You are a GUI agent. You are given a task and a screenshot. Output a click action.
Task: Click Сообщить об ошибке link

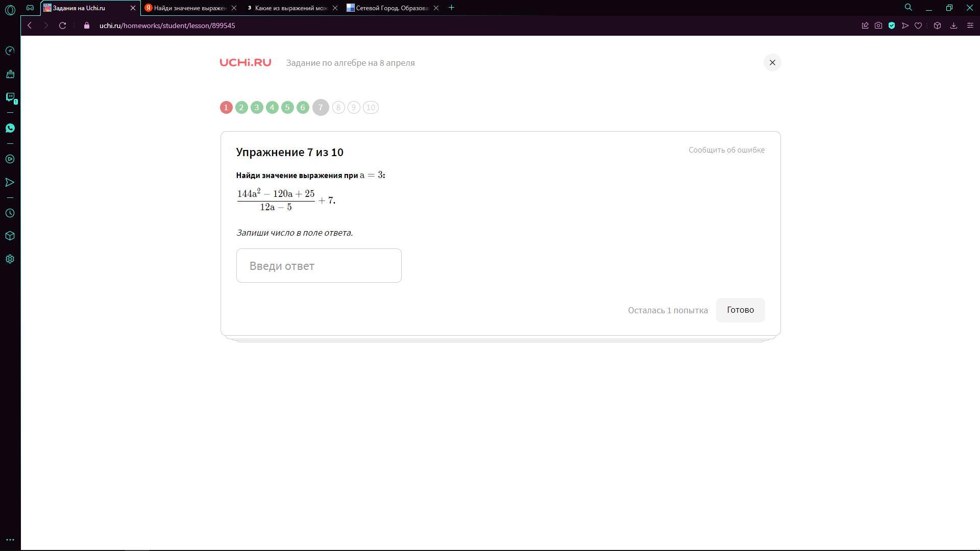click(726, 150)
